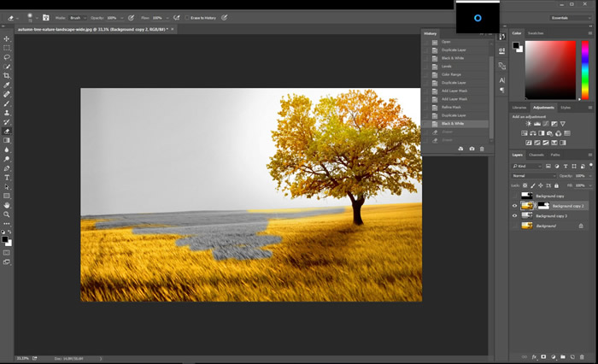The image size is (598, 364).
Task: Open the layer Opacity dropdown
Action: pos(590,176)
